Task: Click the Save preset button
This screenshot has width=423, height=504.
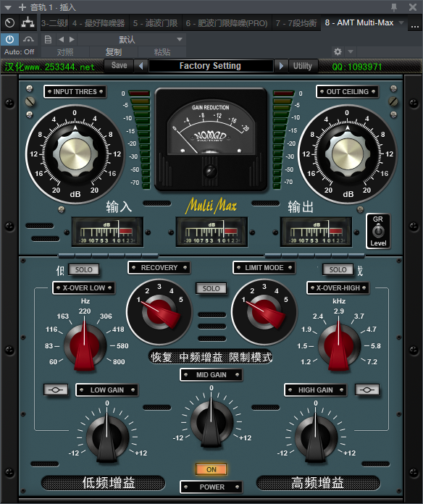Action: 120,66
